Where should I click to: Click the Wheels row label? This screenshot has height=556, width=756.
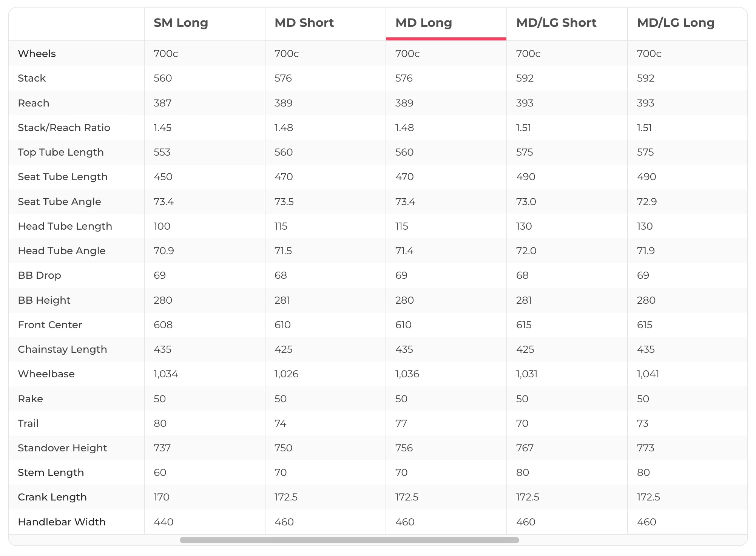(x=37, y=54)
